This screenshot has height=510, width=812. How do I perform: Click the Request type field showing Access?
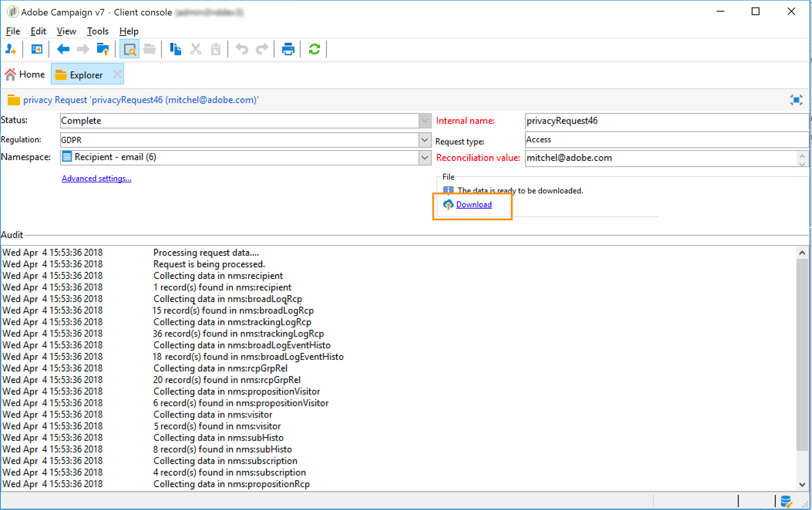click(667, 139)
